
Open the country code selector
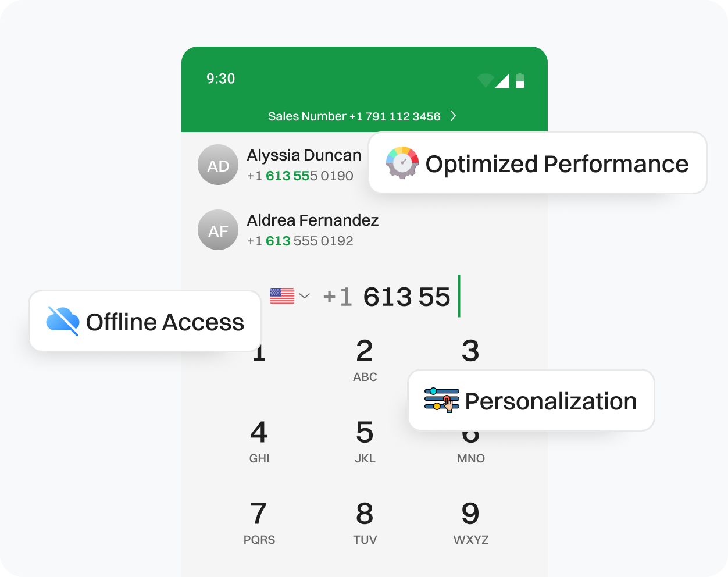click(289, 296)
